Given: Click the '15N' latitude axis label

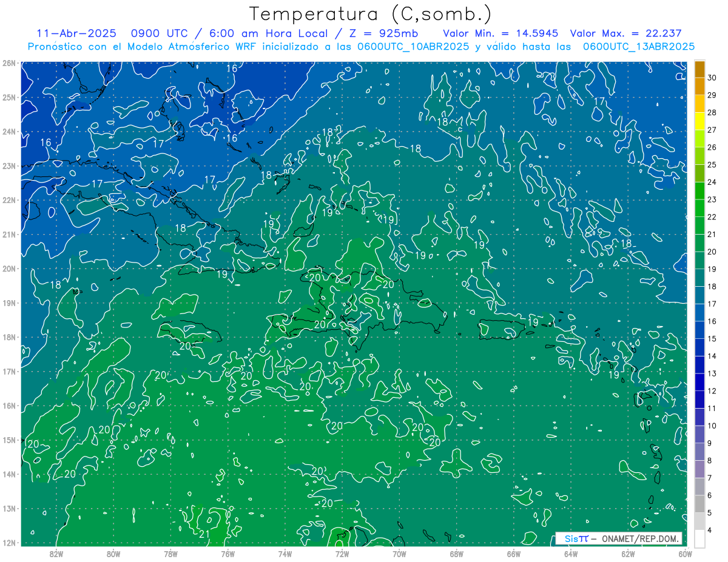Looking at the screenshot, I should 8,440.
